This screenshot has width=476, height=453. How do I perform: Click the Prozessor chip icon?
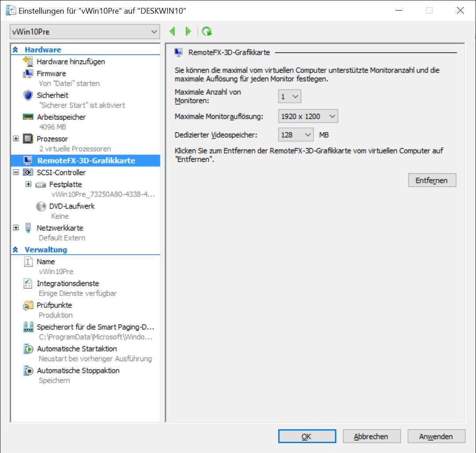tap(28, 139)
